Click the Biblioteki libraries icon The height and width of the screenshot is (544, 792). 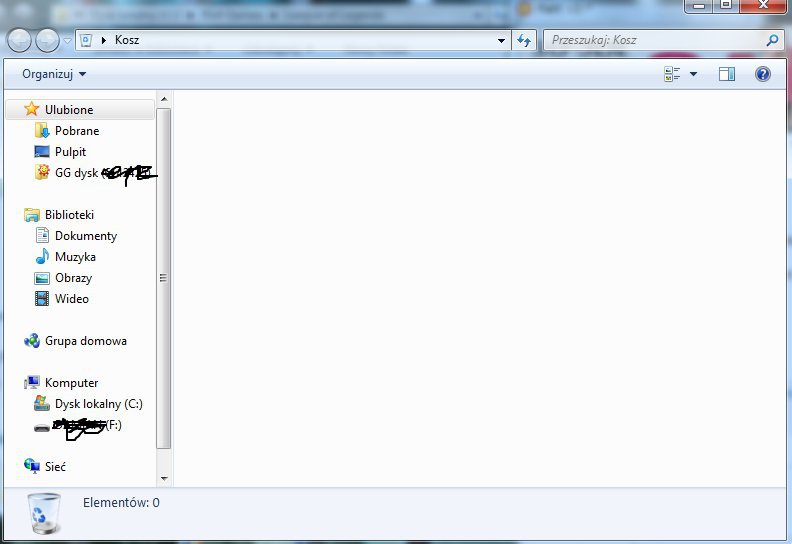point(31,215)
